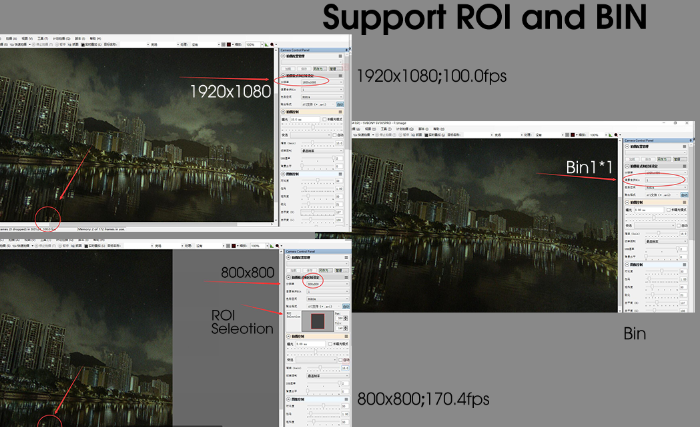Open camera configuration section menu, 800x800 window

[346, 257]
